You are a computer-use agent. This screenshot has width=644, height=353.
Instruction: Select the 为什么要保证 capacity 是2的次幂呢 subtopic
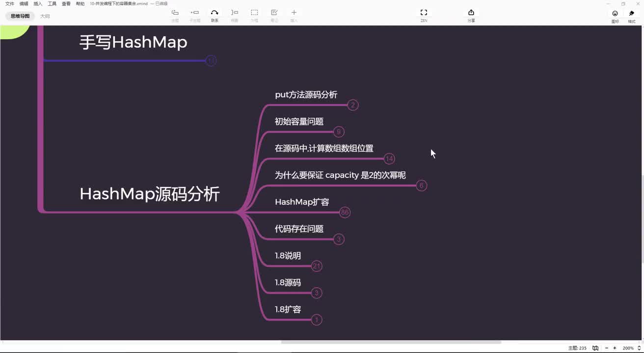(340, 176)
